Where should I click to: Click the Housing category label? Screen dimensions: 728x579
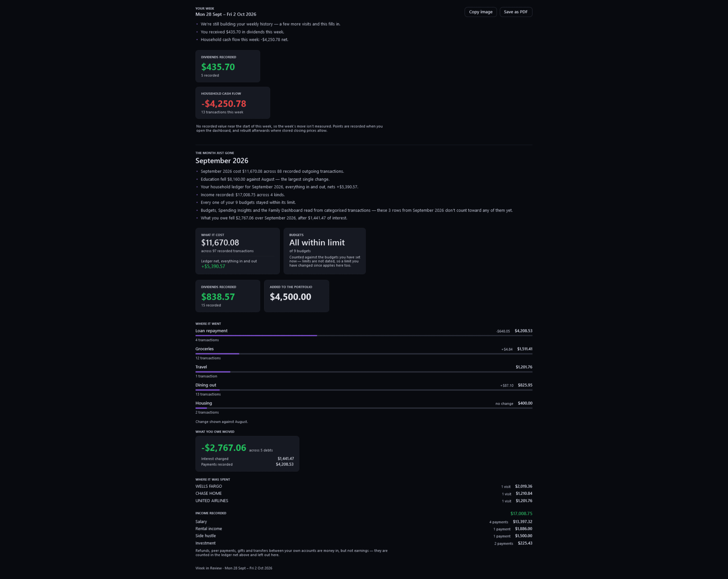(x=204, y=403)
